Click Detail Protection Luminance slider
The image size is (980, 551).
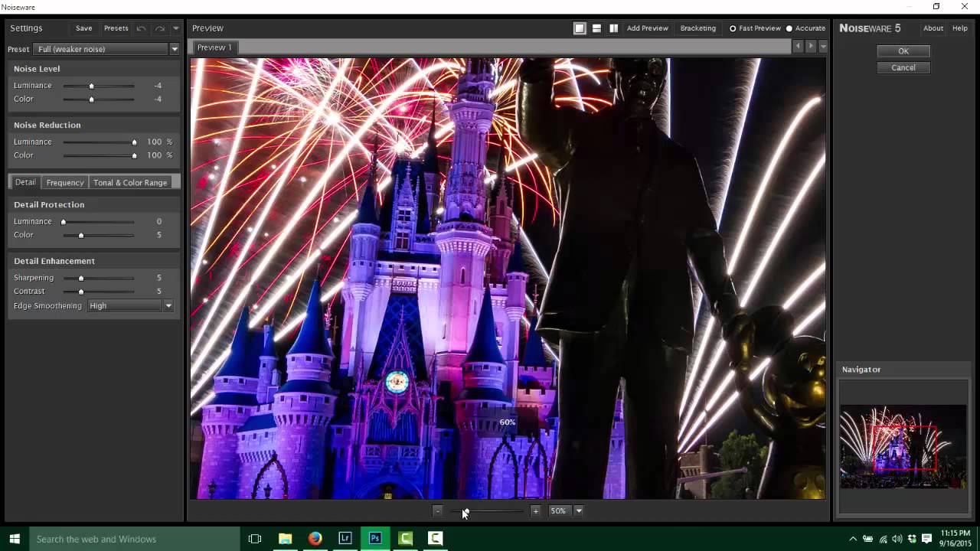tap(99, 221)
